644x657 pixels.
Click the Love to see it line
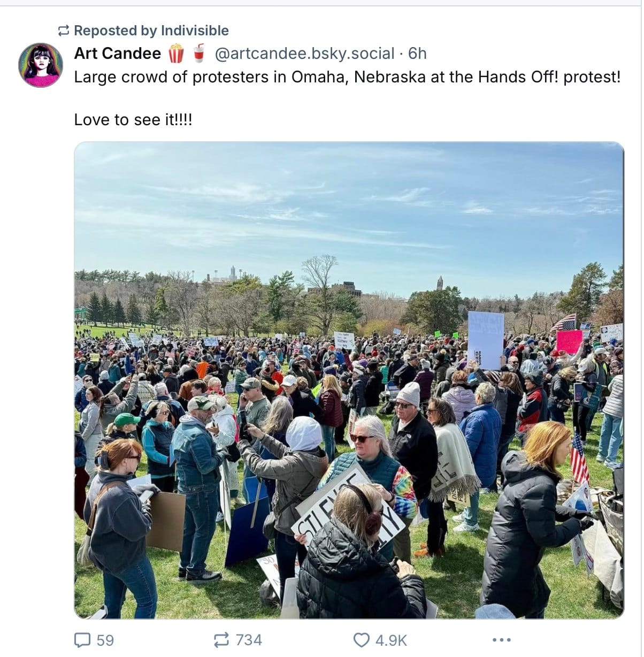[x=133, y=120]
